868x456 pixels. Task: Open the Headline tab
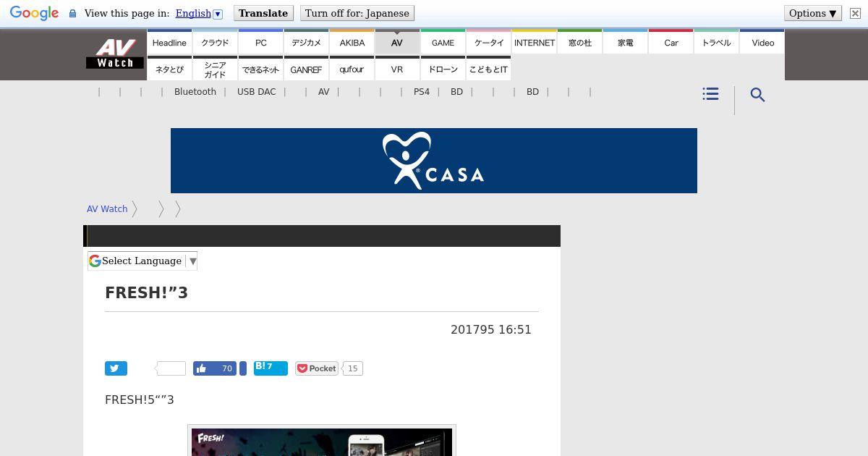169,42
